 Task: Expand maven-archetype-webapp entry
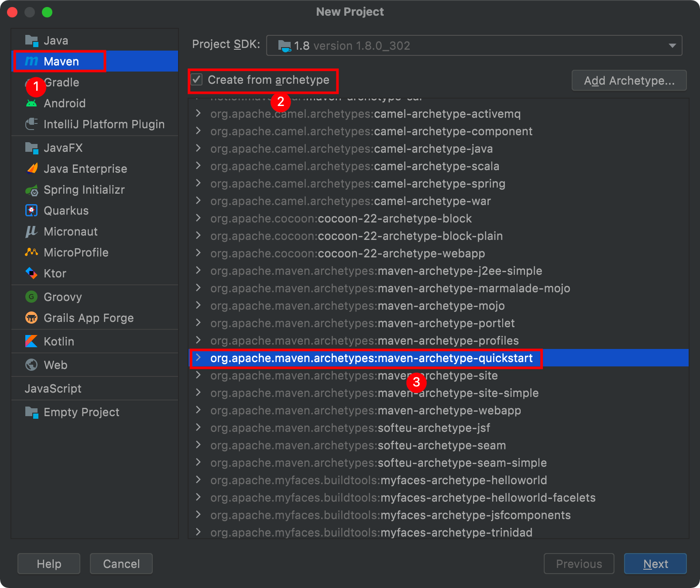pos(199,410)
